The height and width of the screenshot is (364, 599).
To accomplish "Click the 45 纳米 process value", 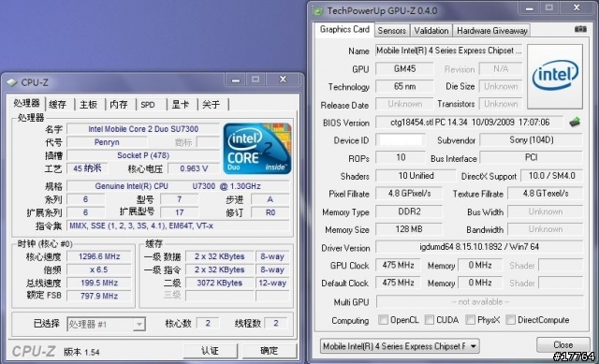I will tap(87, 168).
